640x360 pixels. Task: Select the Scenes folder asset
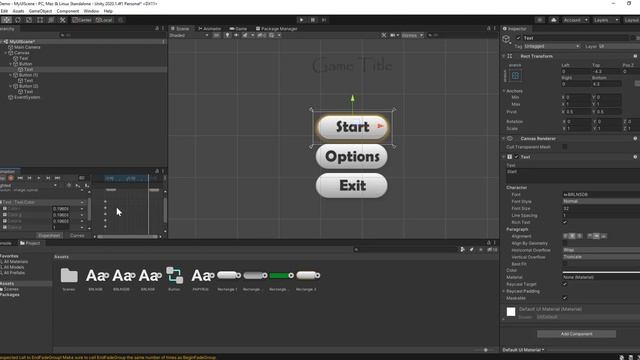click(69, 278)
